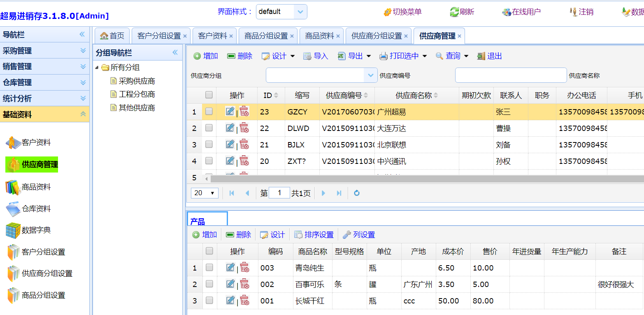Switch to the 商品资料 tab
644x315 pixels.
319,36
